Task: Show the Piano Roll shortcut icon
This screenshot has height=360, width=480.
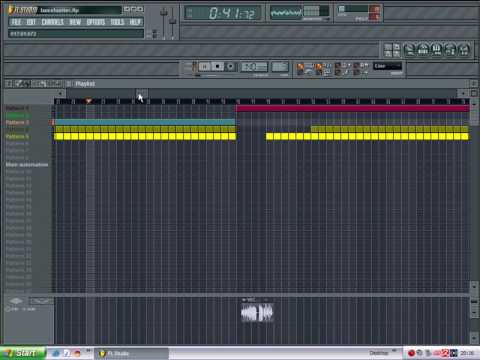Action: coord(437,50)
